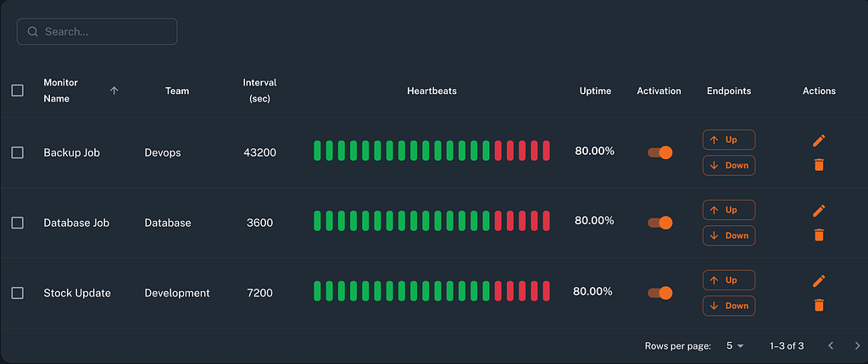The width and height of the screenshot is (868, 364).
Task: Click the pencil icon for Database Job
Action: click(819, 211)
